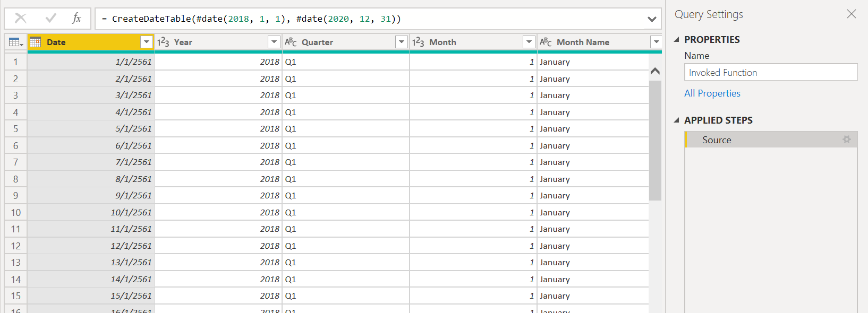Click the fx function icon
868x313 pixels.
[76, 19]
